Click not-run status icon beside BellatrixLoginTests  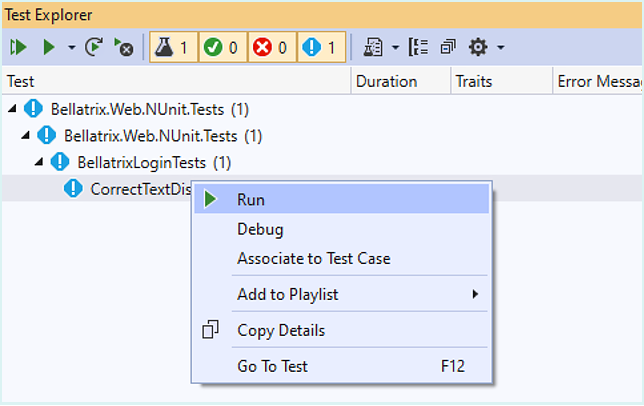60,162
